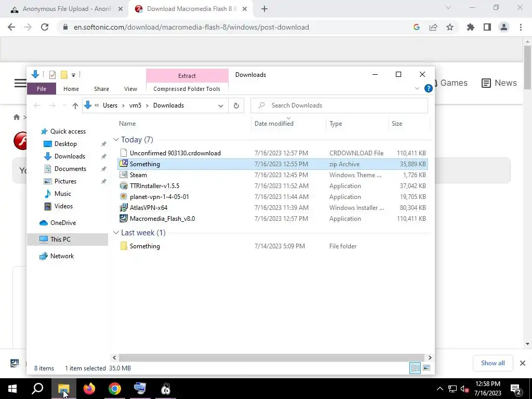Click the News link on Softonic
The height and width of the screenshot is (399, 532).
point(499,83)
